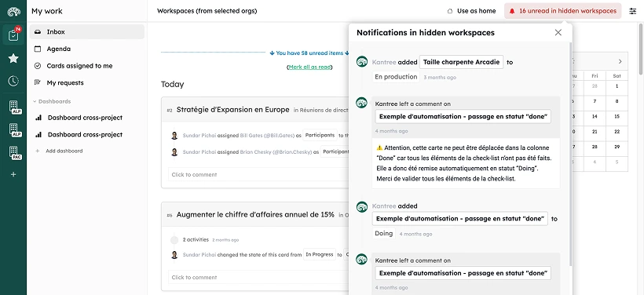This screenshot has height=295, width=644.
Task: Open first Dashboard cross-project entry
Action: point(85,118)
